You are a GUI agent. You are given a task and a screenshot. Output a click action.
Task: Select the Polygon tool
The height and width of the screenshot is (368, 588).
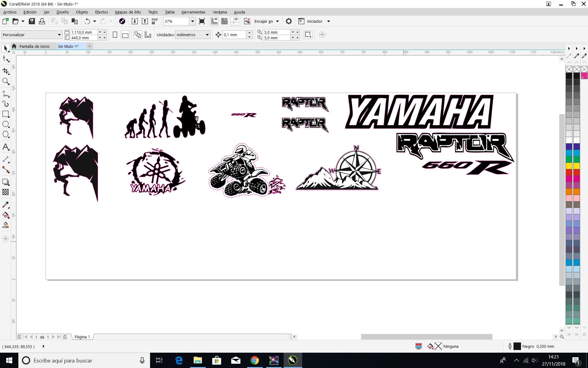click(x=6, y=134)
